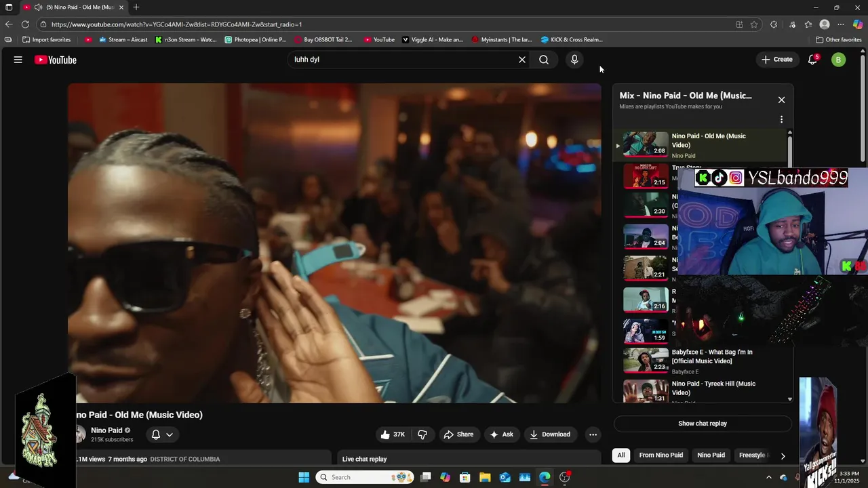Image resolution: width=868 pixels, height=488 pixels.
Task: Open Photopea bookmark
Action: pyautogui.click(x=256, y=40)
